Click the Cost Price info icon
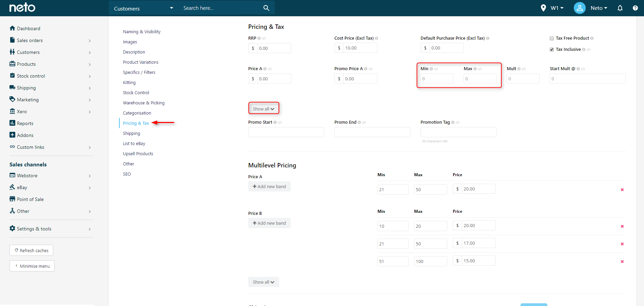Screen dimensions: 644x306 pos(376,38)
